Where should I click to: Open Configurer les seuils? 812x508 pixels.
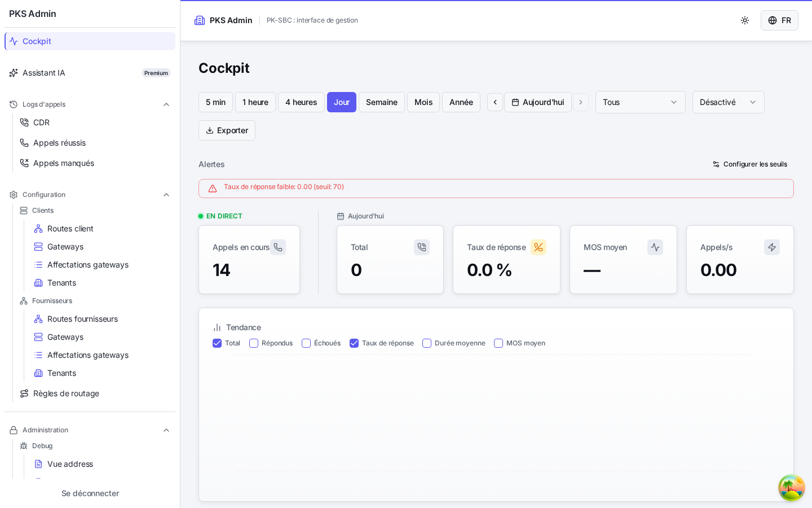[750, 164]
